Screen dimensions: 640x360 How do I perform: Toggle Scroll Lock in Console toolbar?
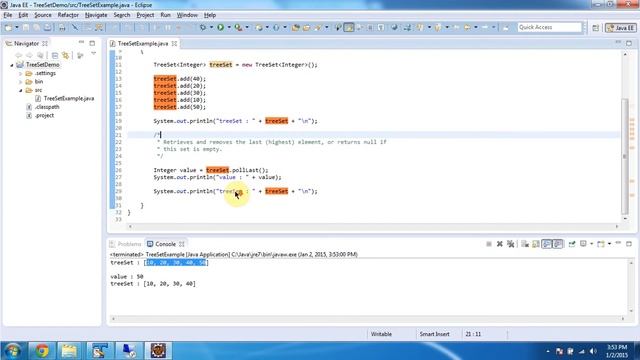coord(536,244)
